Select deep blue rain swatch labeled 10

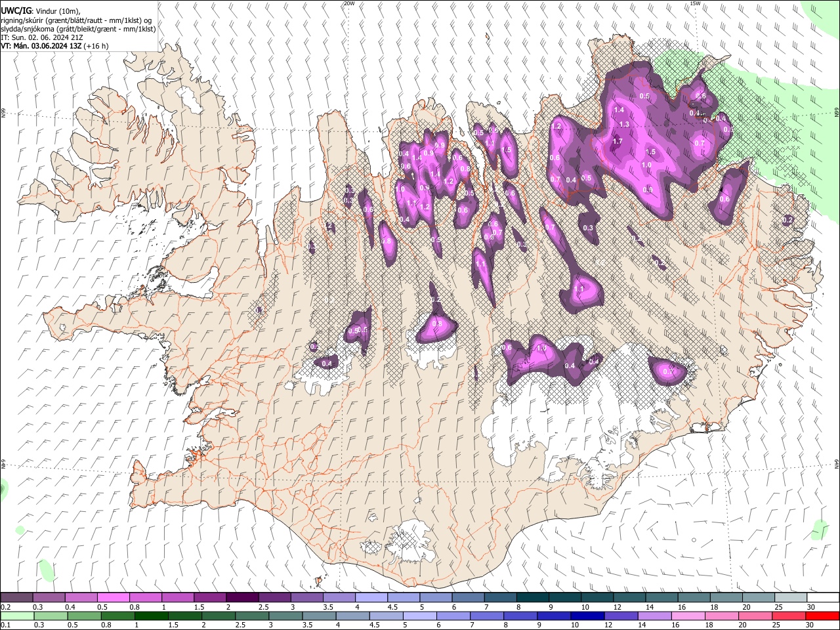click(x=588, y=616)
